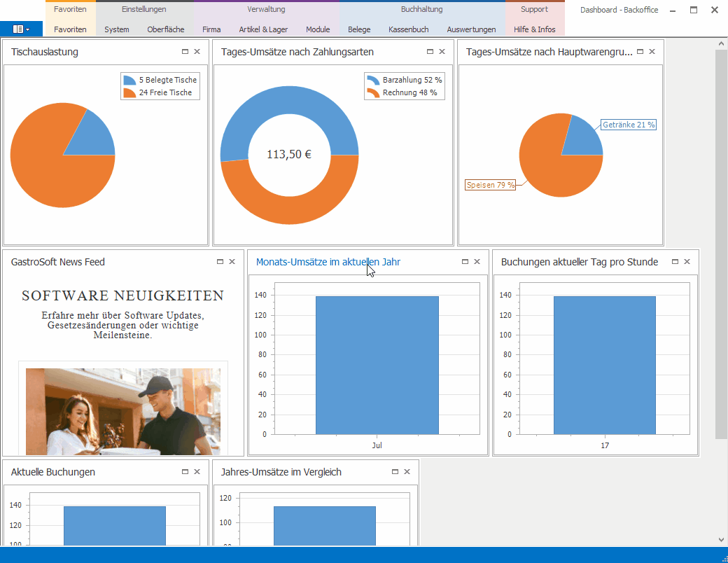The height and width of the screenshot is (563, 728).
Task: Open the Artikel & Lager tab
Action: point(263,29)
